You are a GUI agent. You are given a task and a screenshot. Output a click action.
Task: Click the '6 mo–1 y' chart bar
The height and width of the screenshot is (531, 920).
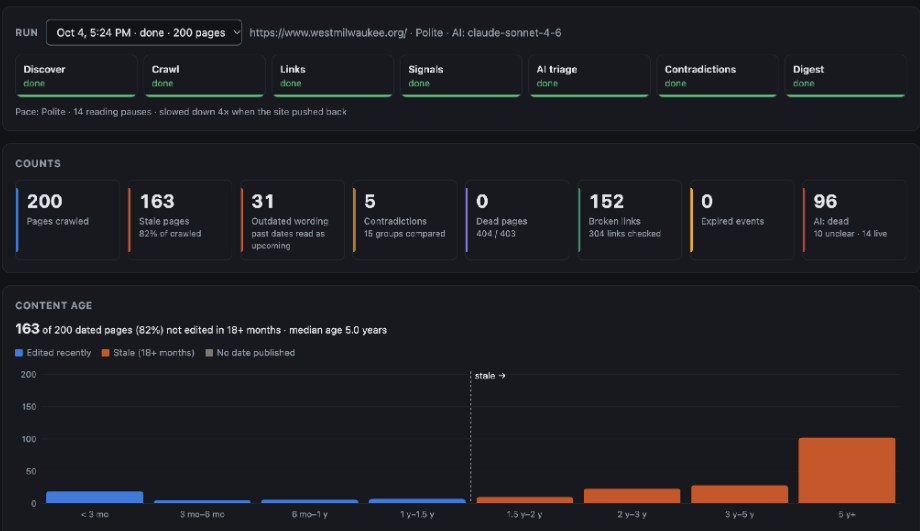(x=309, y=501)
